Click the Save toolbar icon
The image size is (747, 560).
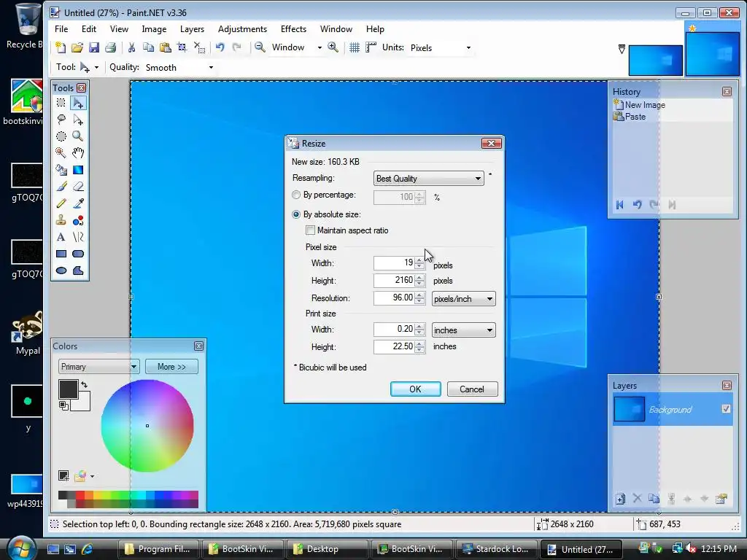(x=94, y=47)
